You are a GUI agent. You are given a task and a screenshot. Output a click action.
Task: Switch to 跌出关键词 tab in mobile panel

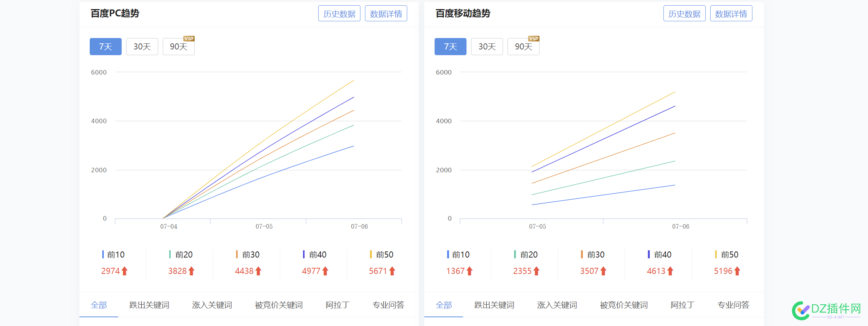click(x=494, y=305)
